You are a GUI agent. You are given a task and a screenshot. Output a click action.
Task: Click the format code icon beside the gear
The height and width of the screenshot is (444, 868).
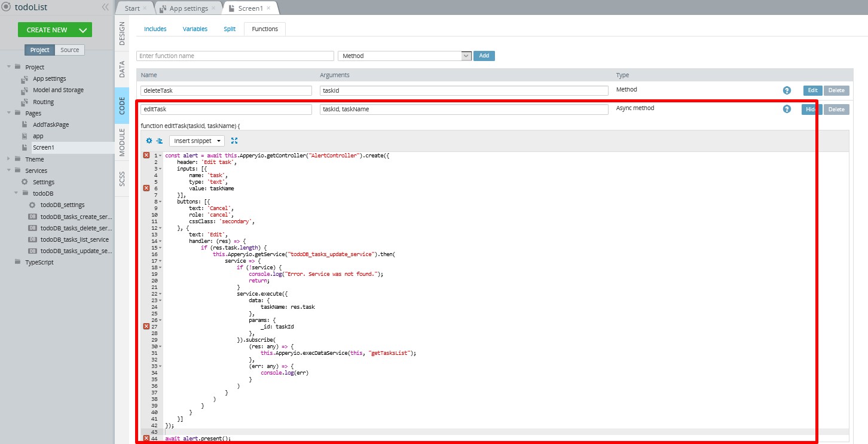point(159,141)
